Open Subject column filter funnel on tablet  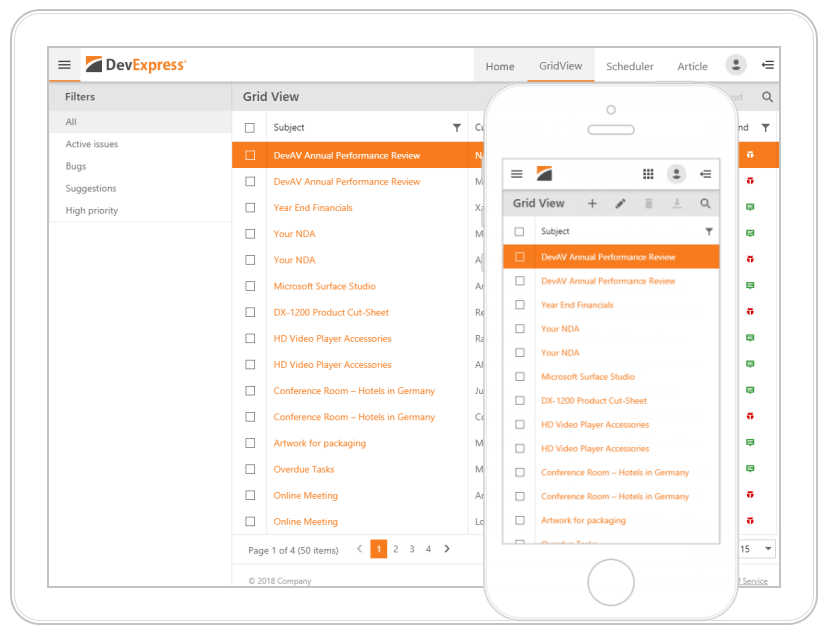tap(456, 128)
